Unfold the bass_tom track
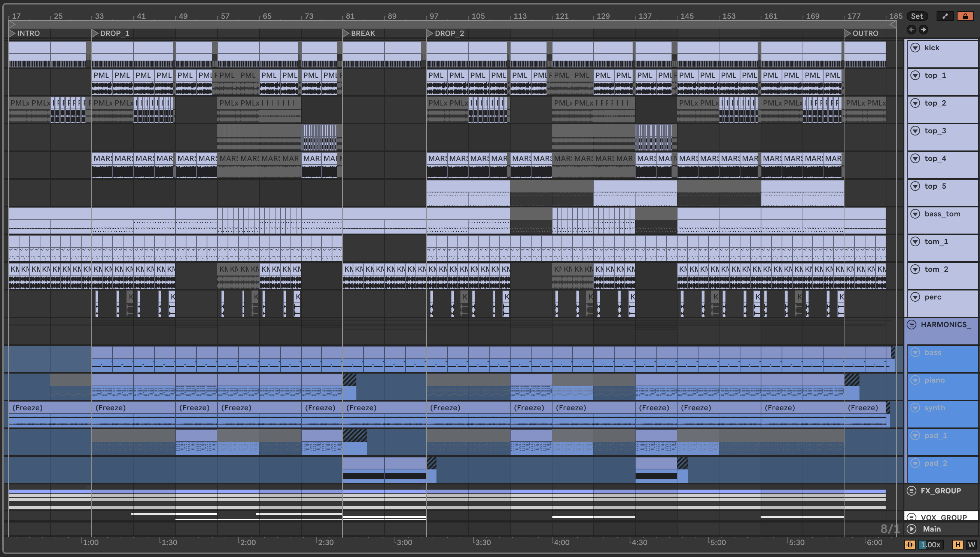980x557 pixels. 915,214
